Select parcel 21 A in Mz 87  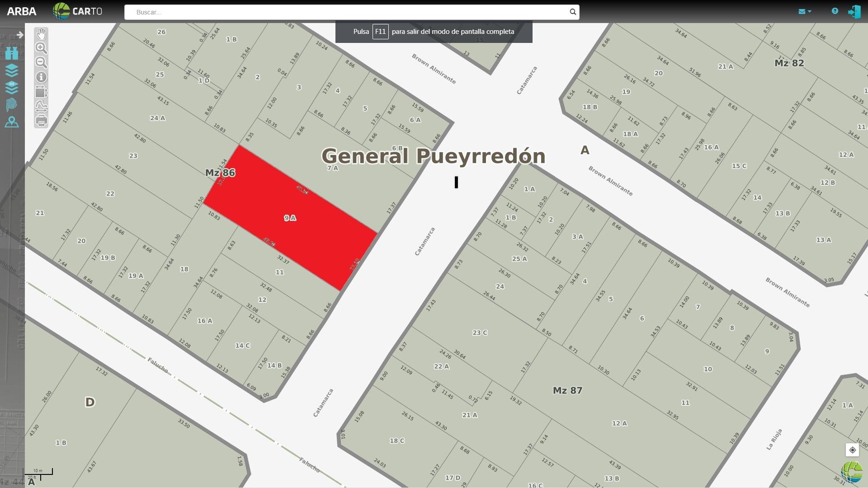coord(469,415)
